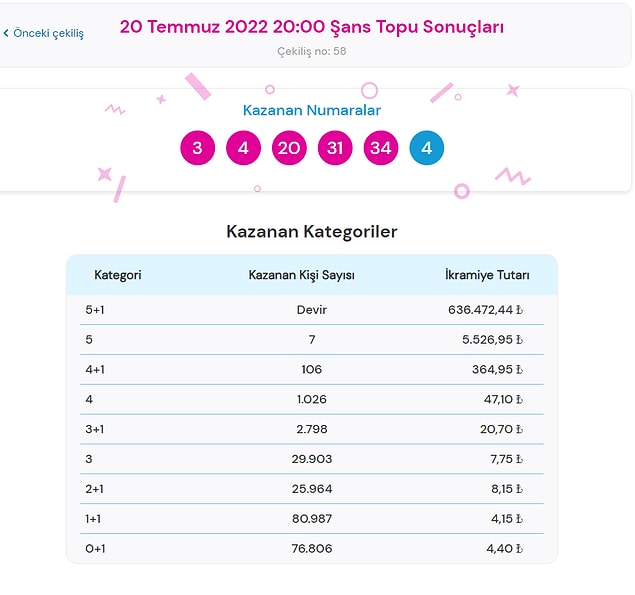This screenshot has height=595, width=635.
Task: Click the 1.026 winners count
Action: tap(312, 400)
